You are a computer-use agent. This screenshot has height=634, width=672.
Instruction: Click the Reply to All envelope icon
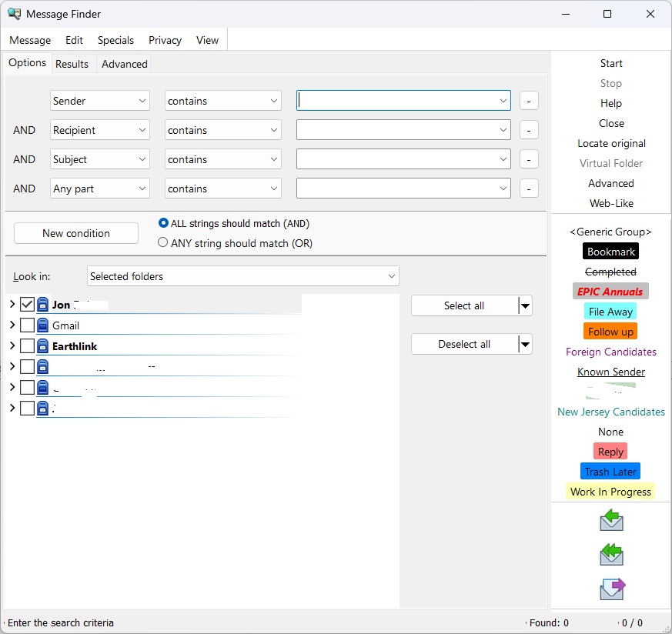tap(611, 555)
